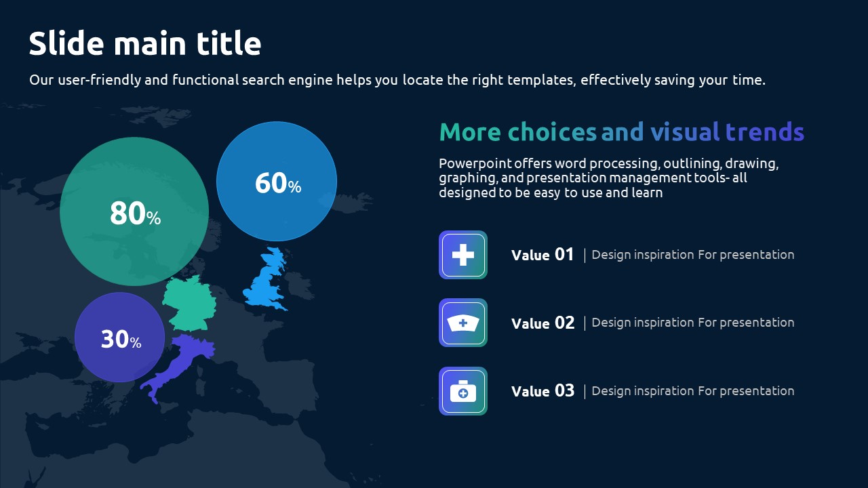The height and width of the screenshot is (488, 868).
Task: Click Design inspiration text next to Value 02
Action: point(693,323)
